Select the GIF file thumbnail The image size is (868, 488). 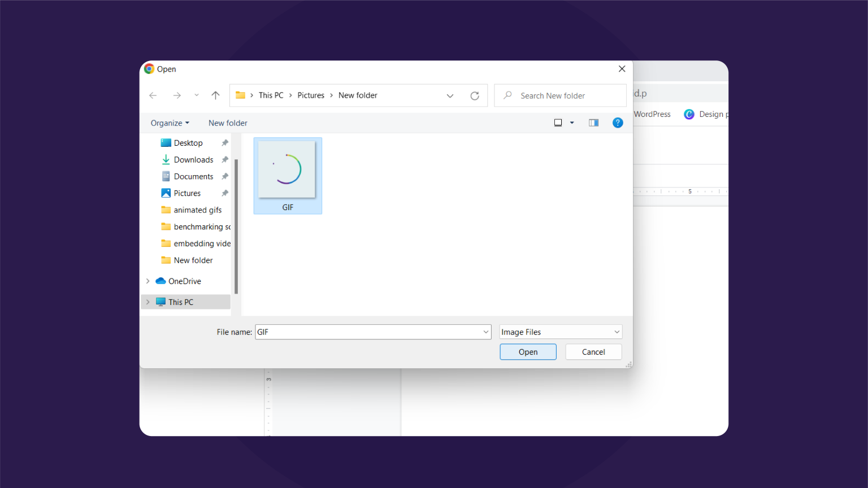coord(288,169)
